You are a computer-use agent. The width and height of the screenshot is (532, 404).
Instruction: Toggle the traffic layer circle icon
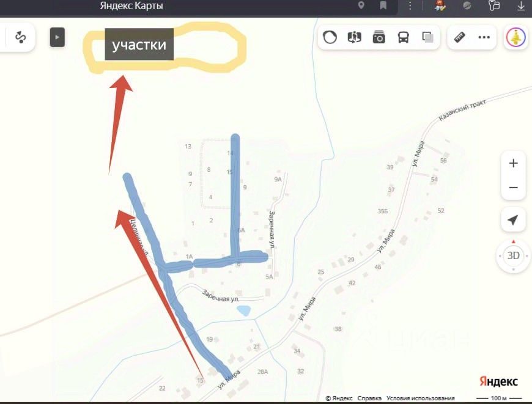(330, 37)
